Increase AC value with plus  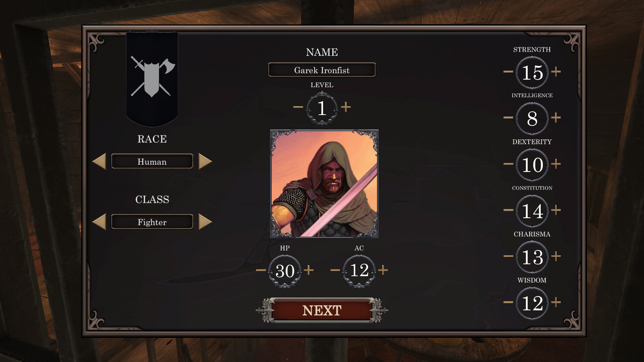[x=383, y=270]
